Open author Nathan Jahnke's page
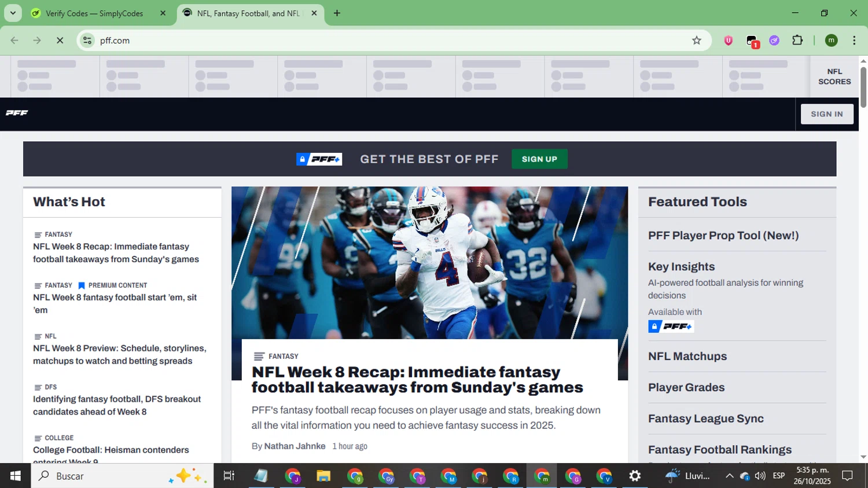Image resolution: width=868 pixels, height=488 pixels. [x=295, y=446]
